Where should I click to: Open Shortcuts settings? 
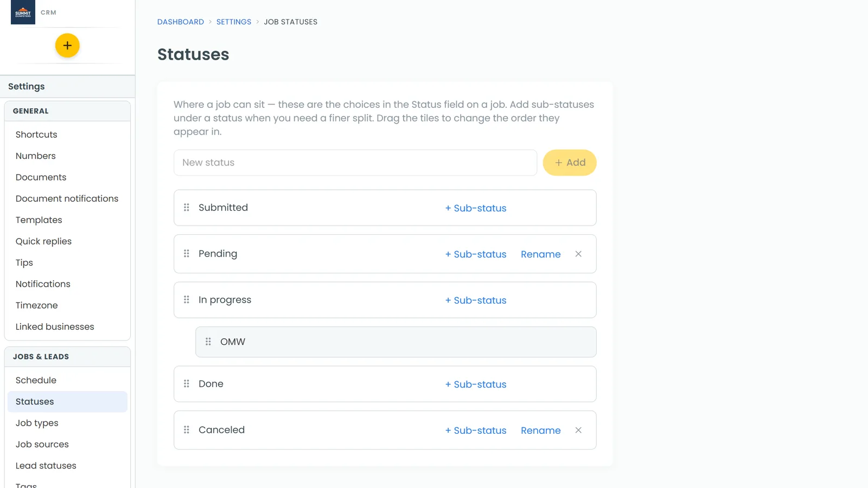[68, 134]
